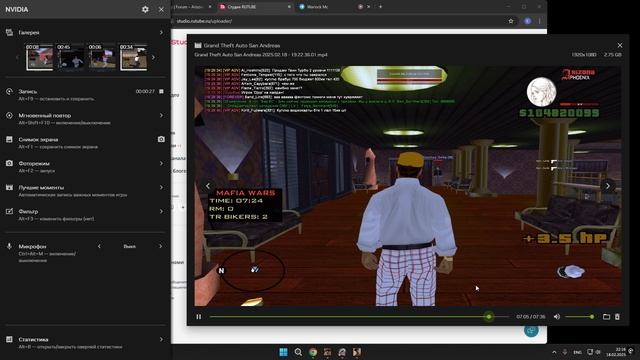Open the browser three-dot menu
The height and width of the screenshot is (360, 640).
(x=540, y=21)
